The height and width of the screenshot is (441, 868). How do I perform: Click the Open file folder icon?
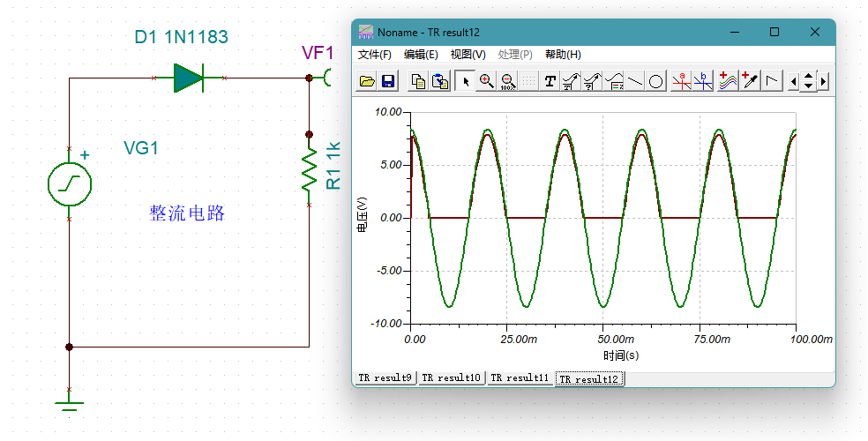click(x=367, y=81)
